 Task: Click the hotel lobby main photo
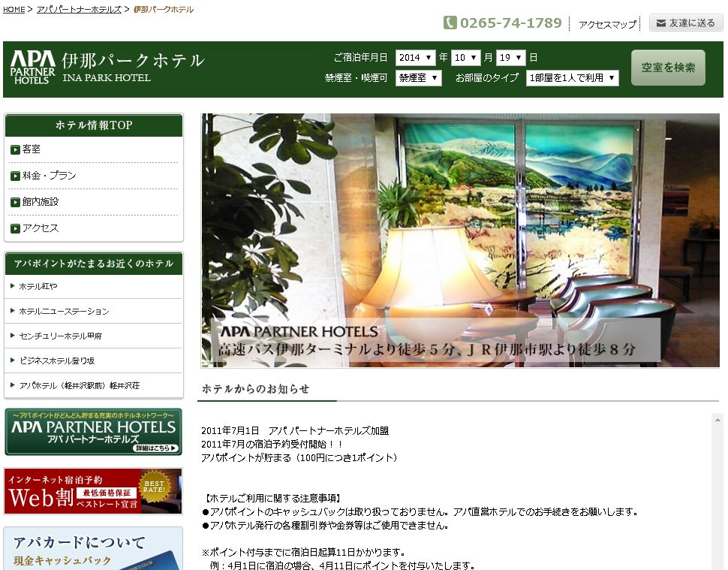tap(460, 240)
